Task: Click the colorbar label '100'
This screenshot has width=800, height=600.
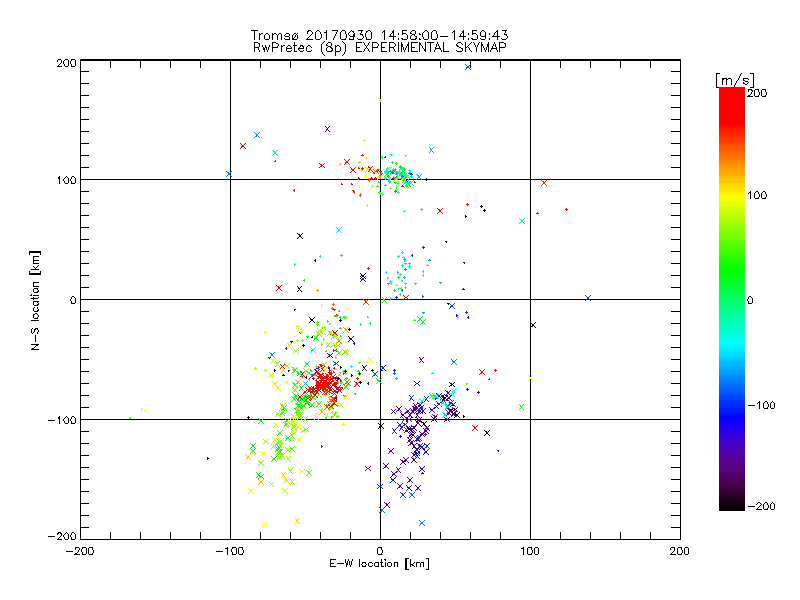Action: [757, 195]
